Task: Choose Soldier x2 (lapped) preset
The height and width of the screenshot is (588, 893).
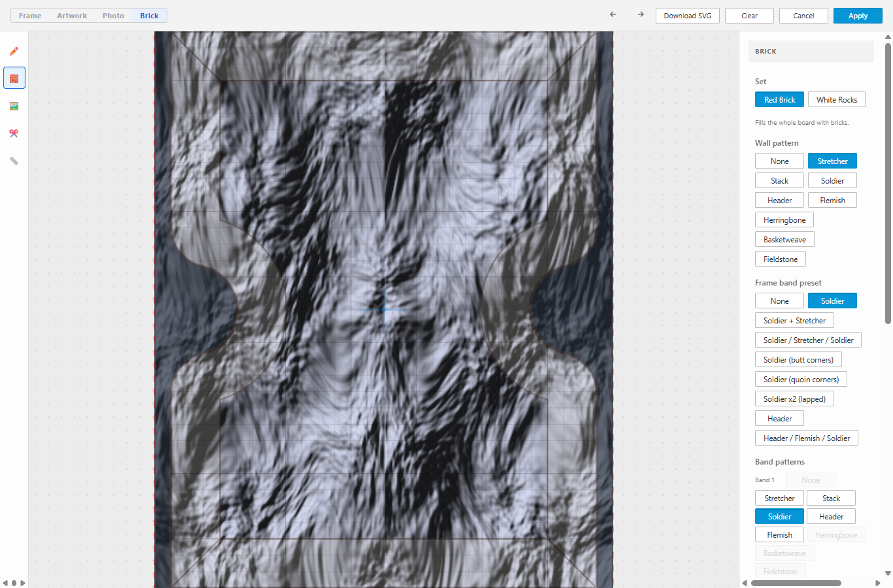Action: pyautogui.click(x=794, y=399)
